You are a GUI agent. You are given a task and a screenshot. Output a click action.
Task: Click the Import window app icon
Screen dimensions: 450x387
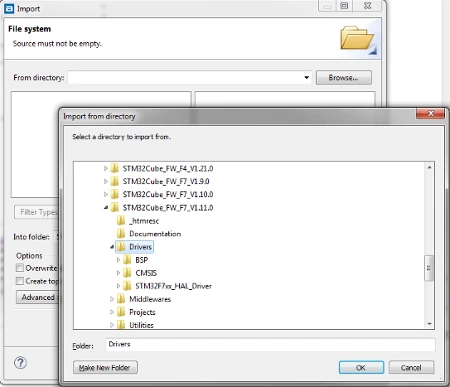tap(9, 9)
